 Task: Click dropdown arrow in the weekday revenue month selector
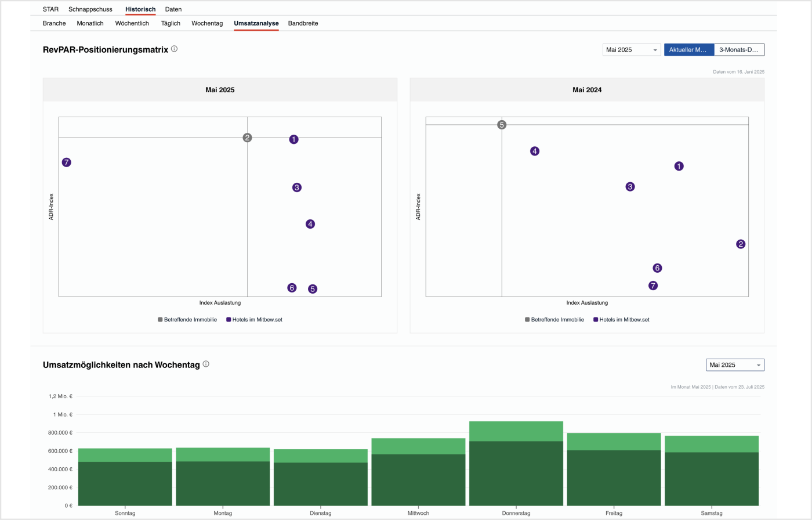point(758,365)
